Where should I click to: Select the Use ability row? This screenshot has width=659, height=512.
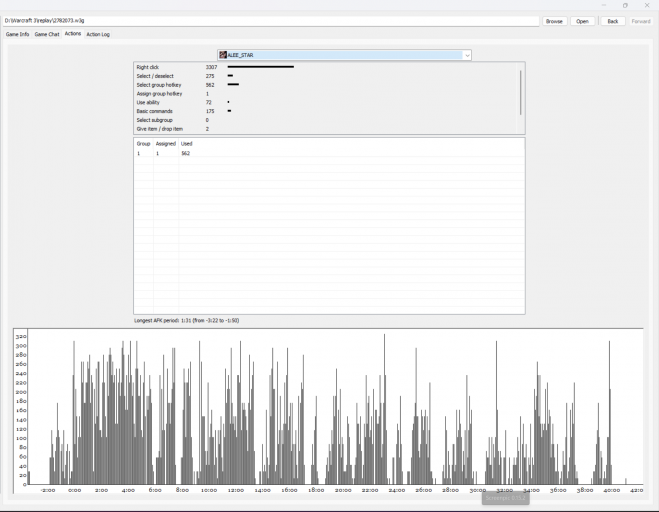pos(326,102)
